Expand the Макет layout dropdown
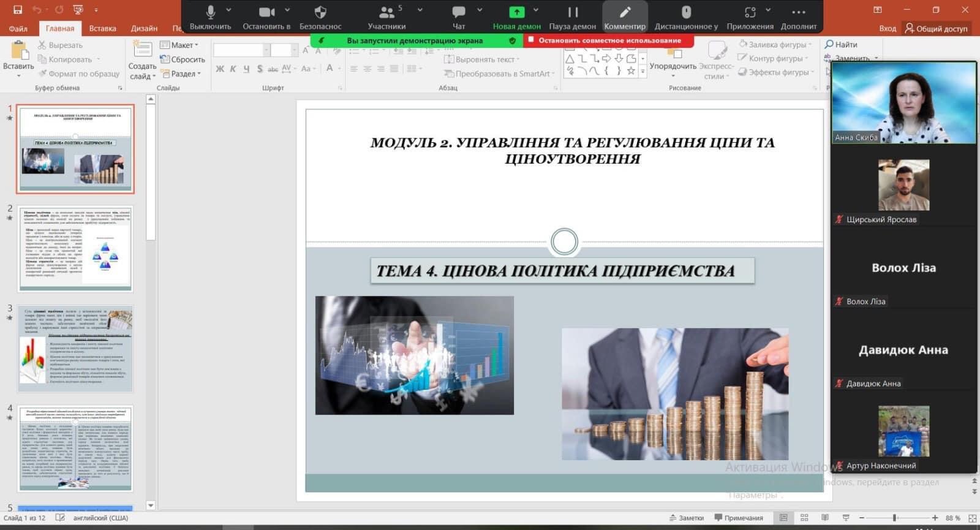Screen dimensions: 980x530 179,45
